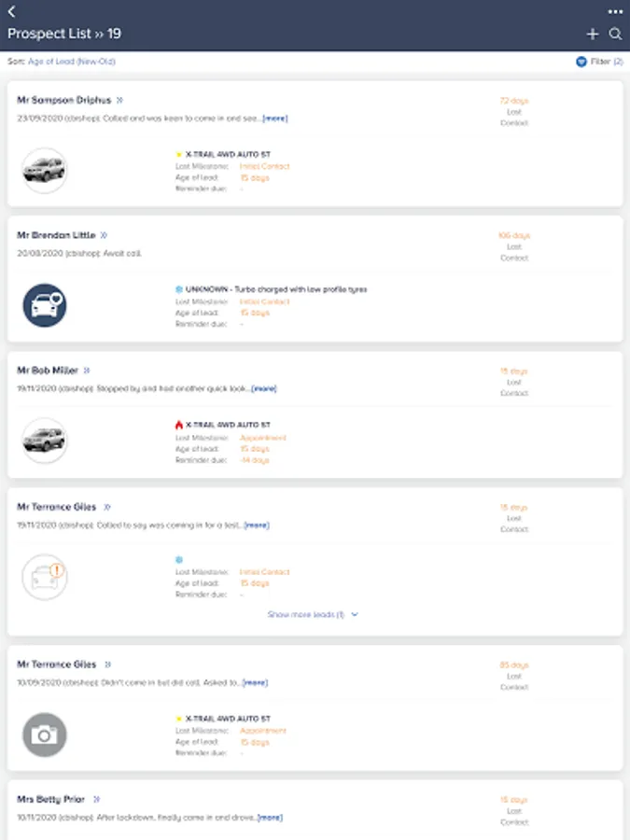Click the flame icon beside Bob Miller's X-TRAIL

point(180,422)
